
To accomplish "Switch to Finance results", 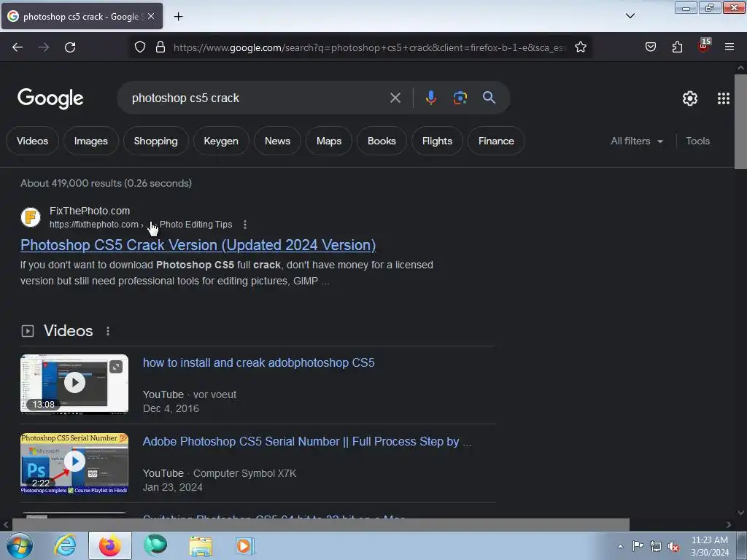I will click(x=496, y=141).
